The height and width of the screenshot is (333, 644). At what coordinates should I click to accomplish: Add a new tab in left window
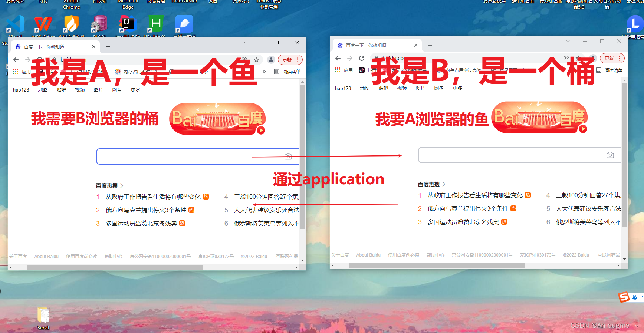point(108,47)
